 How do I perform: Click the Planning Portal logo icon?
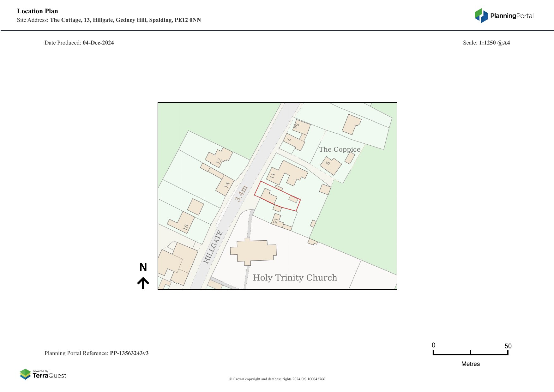click(x=481, y=15)
